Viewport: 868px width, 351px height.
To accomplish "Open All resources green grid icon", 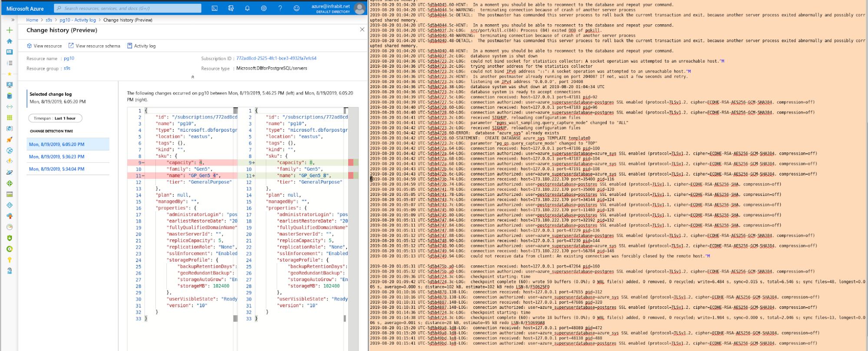I will pos(10,118).
